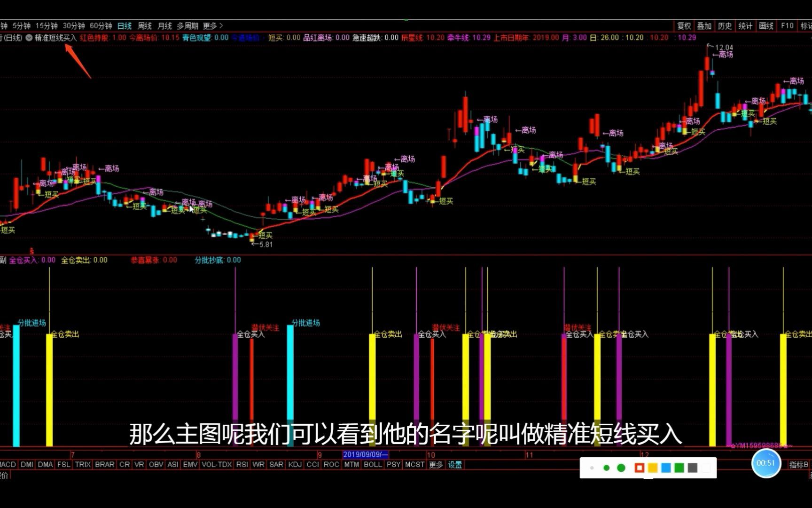Toggle 复权 price adjustment mode
The width and height of the screenshot is (812, 508).
point(684,26)
